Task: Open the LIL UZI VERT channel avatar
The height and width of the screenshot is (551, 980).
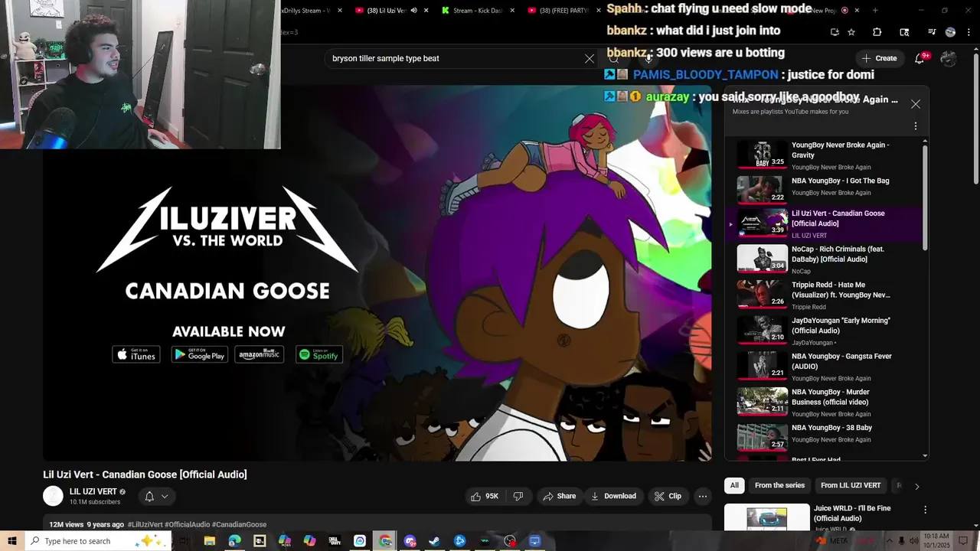Action: pos(53,496)
